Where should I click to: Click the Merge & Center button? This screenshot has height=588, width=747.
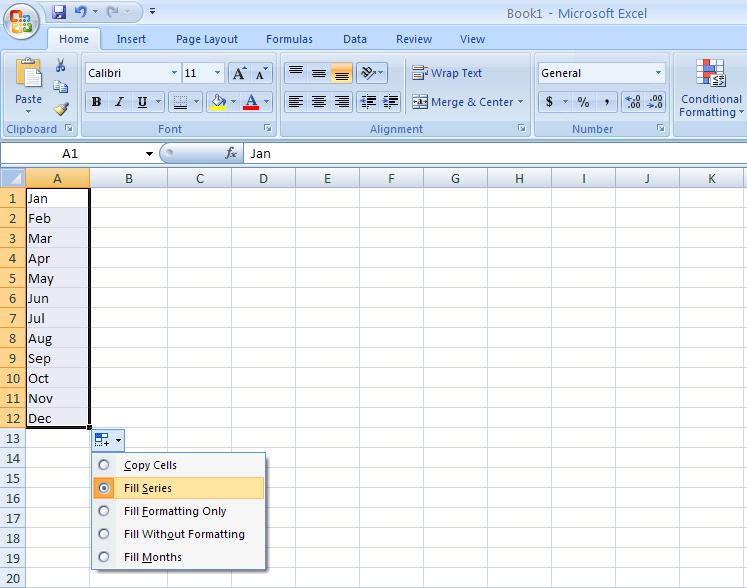point(467,102)
